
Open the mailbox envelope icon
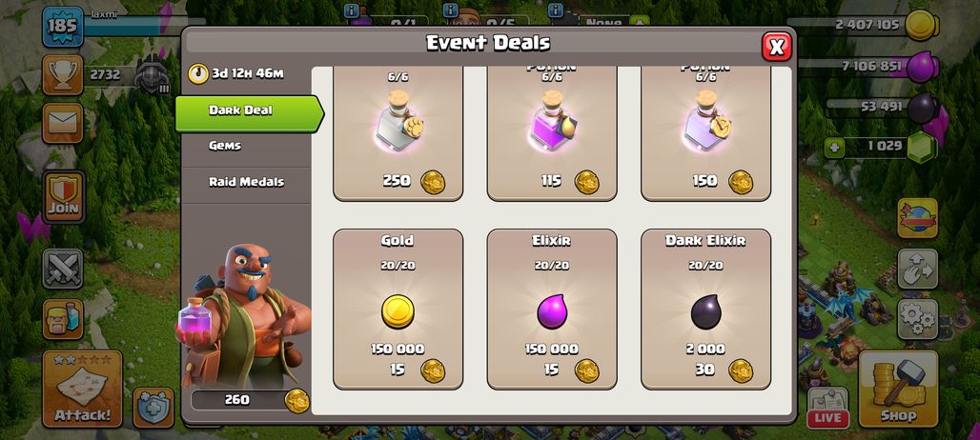point(63,123)
